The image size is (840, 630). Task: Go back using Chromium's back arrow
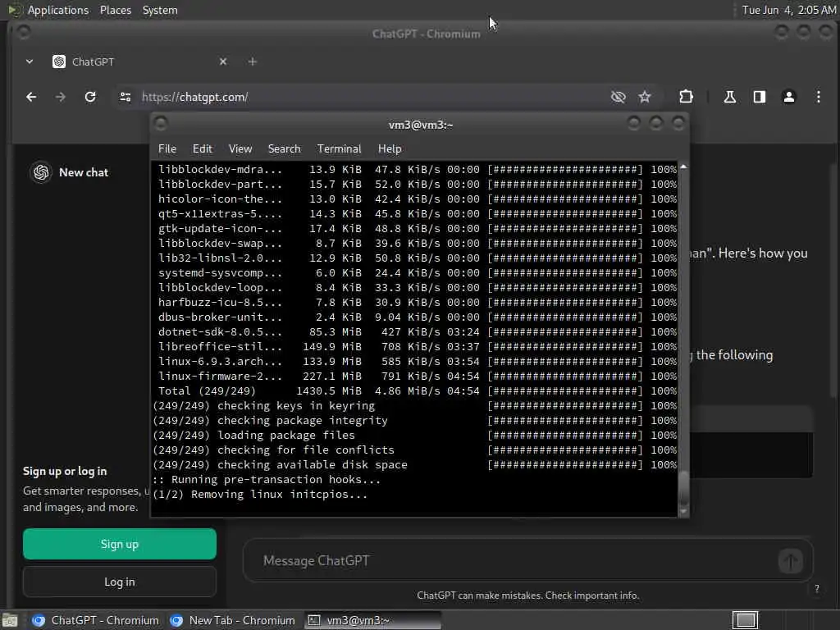point(31,97)
